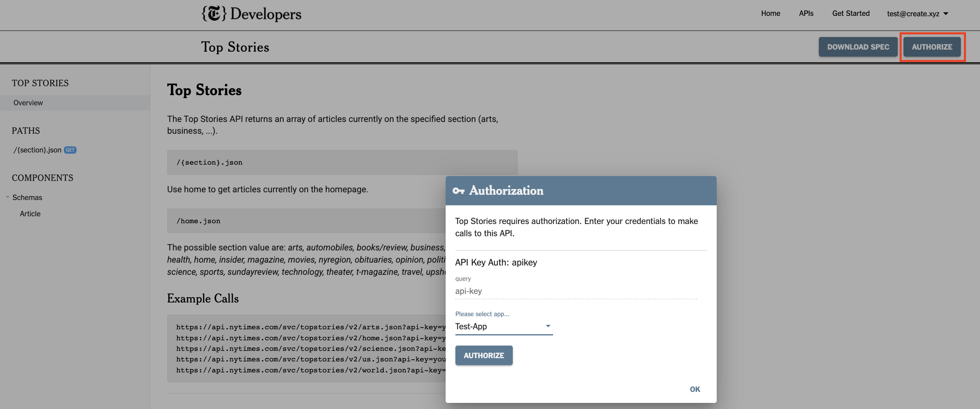Image resolution: width=980 pixels, height=409 pixels.
Task: Click the api-key input field
Action: point(576,291)
